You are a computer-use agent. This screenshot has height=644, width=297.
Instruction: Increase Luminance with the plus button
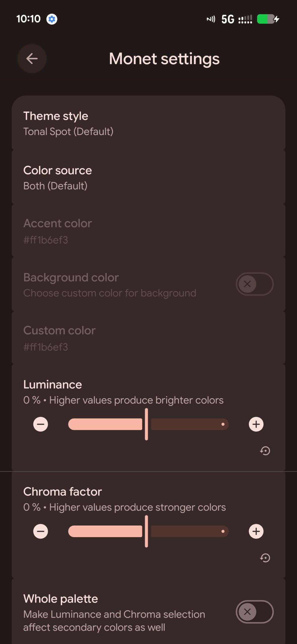(x=256, y=424)
